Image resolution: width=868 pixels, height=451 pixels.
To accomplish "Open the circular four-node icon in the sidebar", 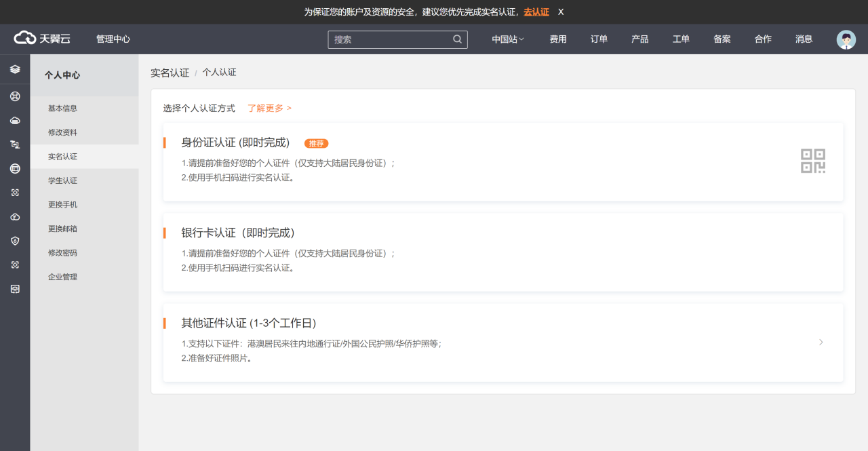I will [x=15, y=96].
